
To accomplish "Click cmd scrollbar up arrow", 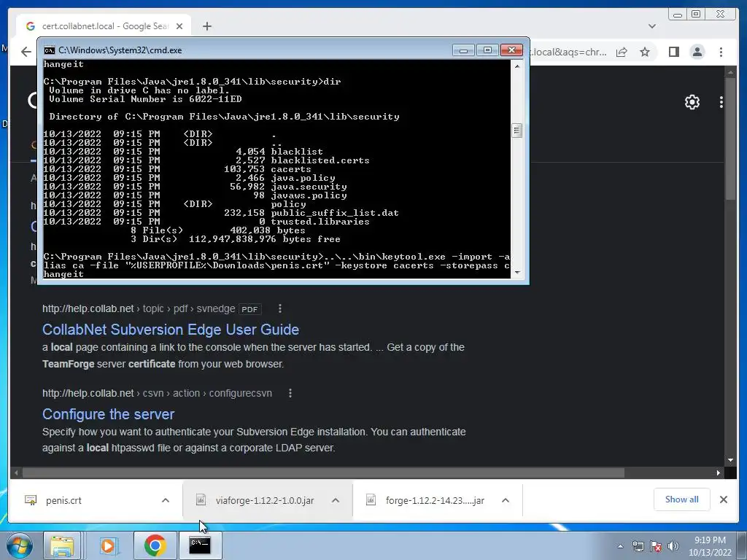I will click(517, 66).
